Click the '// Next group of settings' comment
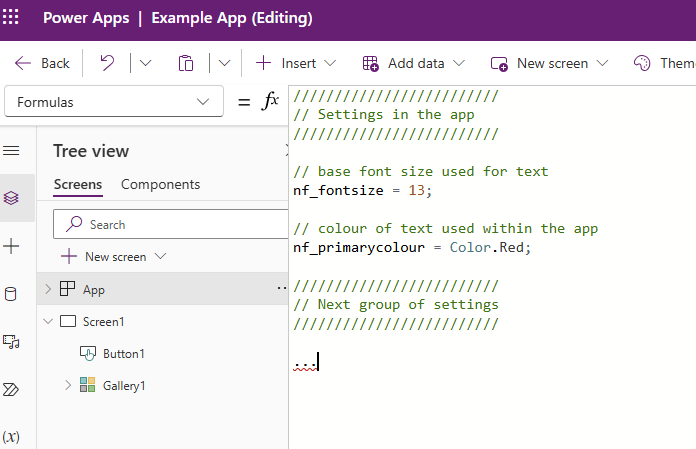This screenshot has height=449, width=696. point(396,305)
